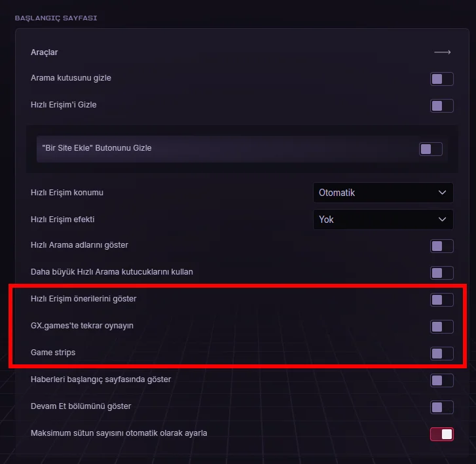This screenshot has width=476, height=464.
Task: Toggle Hızlı Erişim önerilerini göster switch
Action: point(442,300)
